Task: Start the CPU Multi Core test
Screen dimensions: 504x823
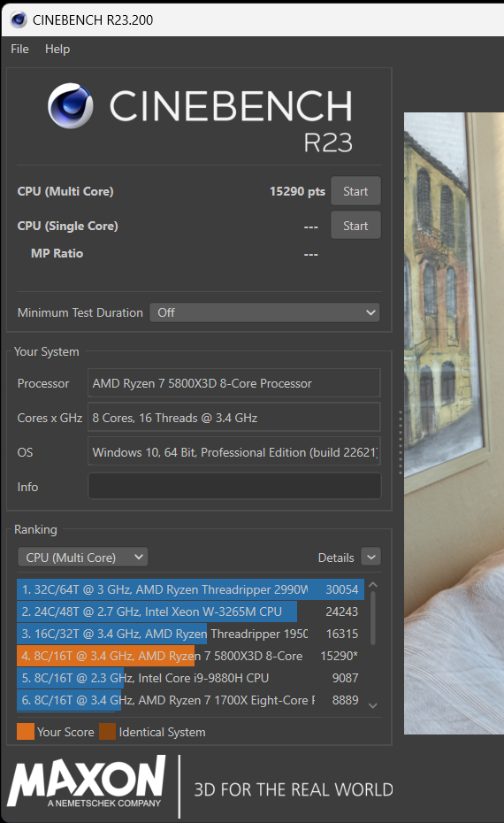Action: click(355, 191)
